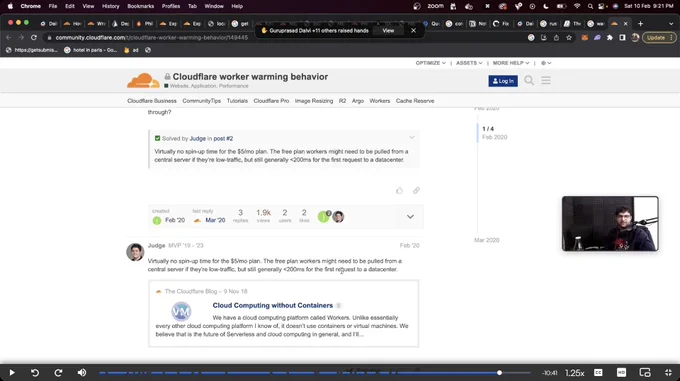Jump to Mar 2020 on topic timeline
The width and height of the screenshot is (680, 381).
[486, 240]
